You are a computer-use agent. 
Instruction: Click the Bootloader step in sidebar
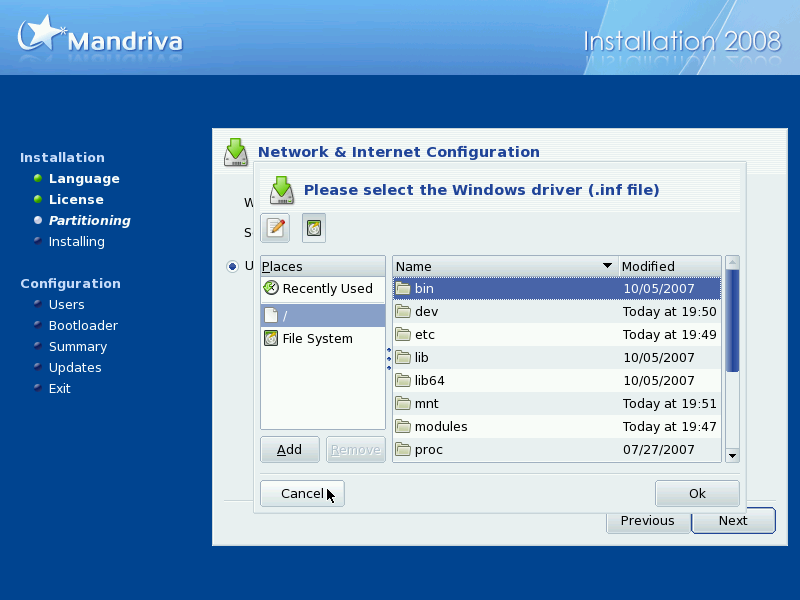coord(83,326)
